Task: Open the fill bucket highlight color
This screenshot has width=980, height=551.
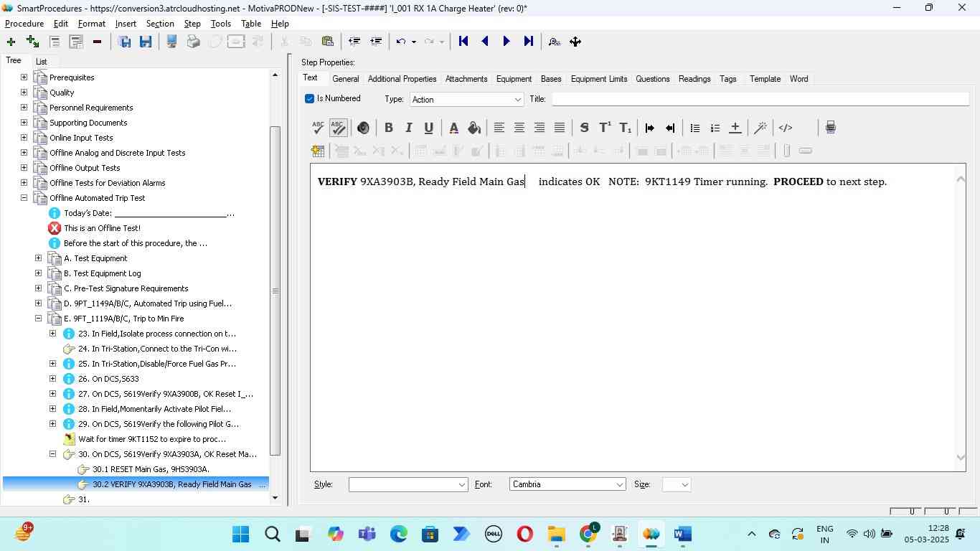Action: point(473,128)
